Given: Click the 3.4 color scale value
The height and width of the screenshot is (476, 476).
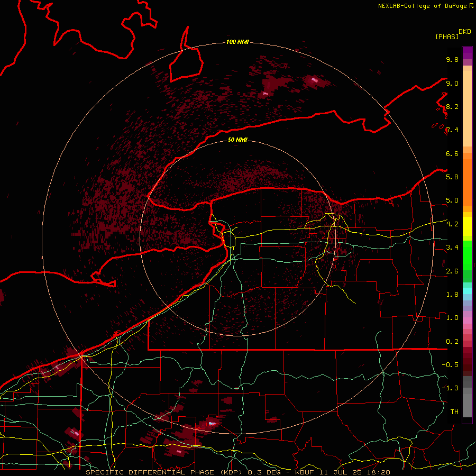Looking at the screenshot, I should pos(452,248).
